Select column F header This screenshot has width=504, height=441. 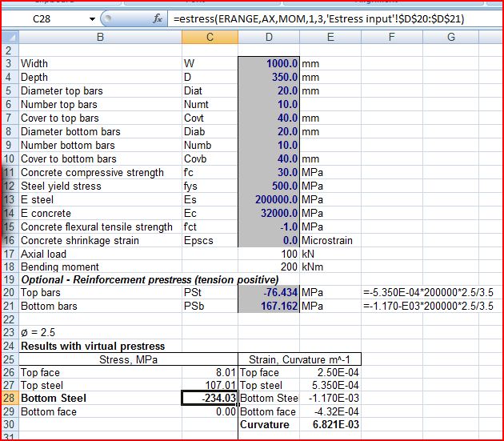tap(390, 37)
